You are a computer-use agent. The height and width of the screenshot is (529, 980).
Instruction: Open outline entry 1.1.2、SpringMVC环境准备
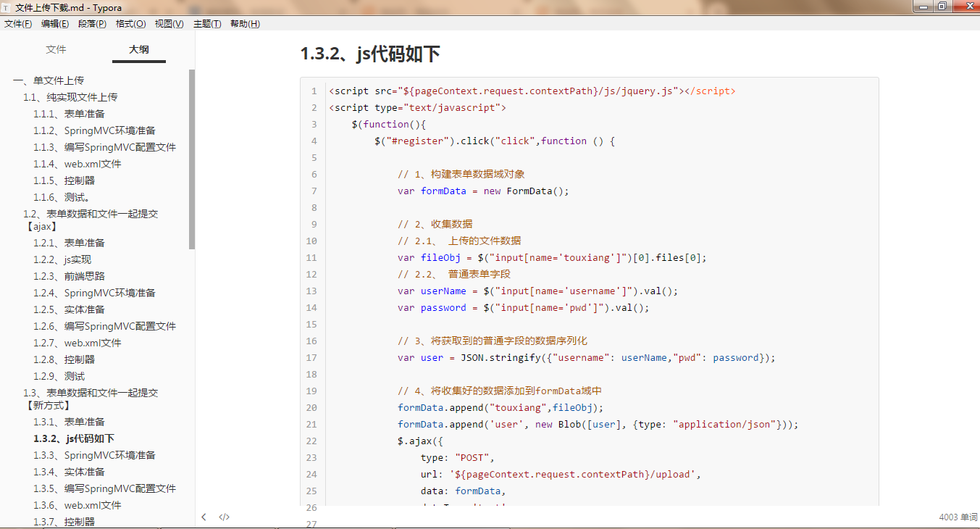(94, 130)
